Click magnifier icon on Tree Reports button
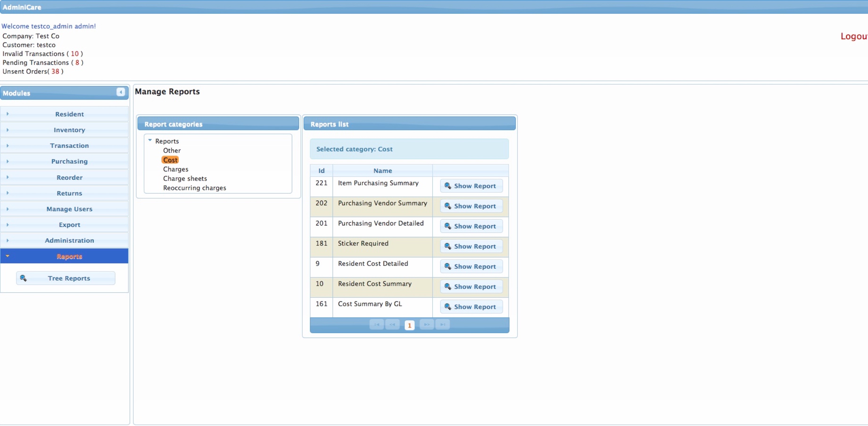 (x=23, y=278)
